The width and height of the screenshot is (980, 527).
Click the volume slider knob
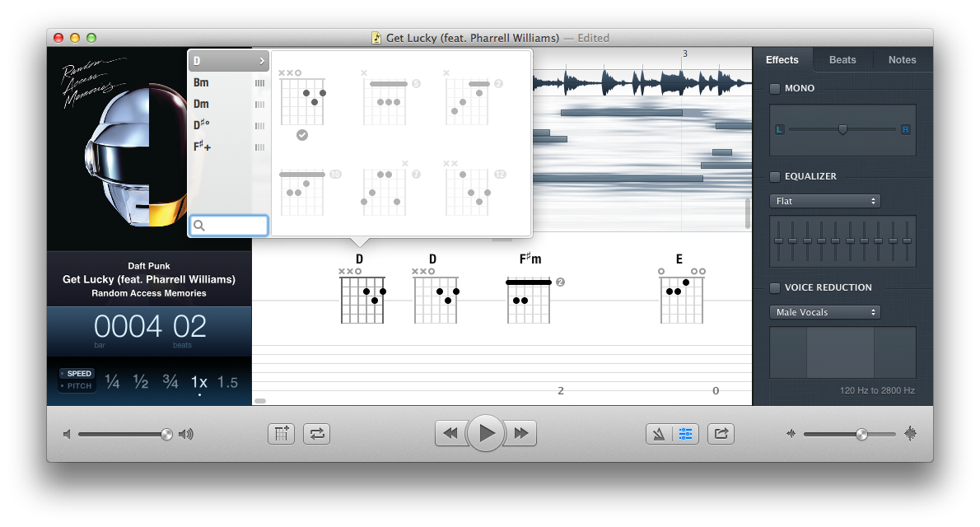(x=167, y=435)
